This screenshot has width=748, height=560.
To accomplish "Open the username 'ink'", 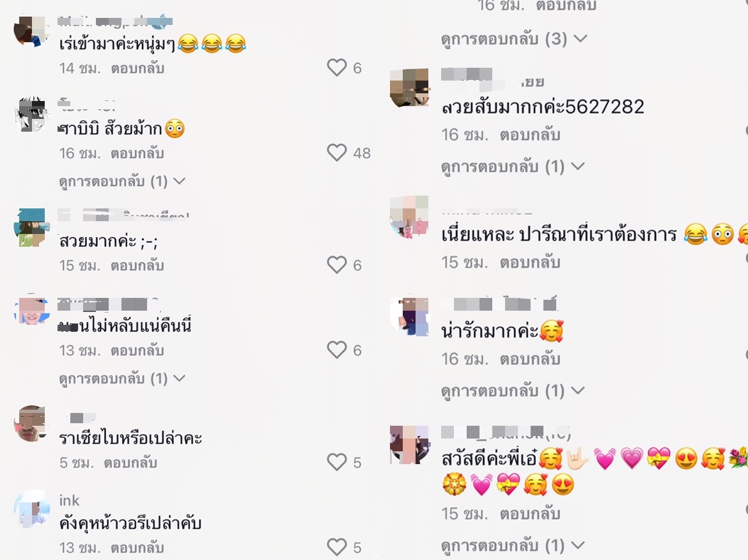I will coord(69,501).
